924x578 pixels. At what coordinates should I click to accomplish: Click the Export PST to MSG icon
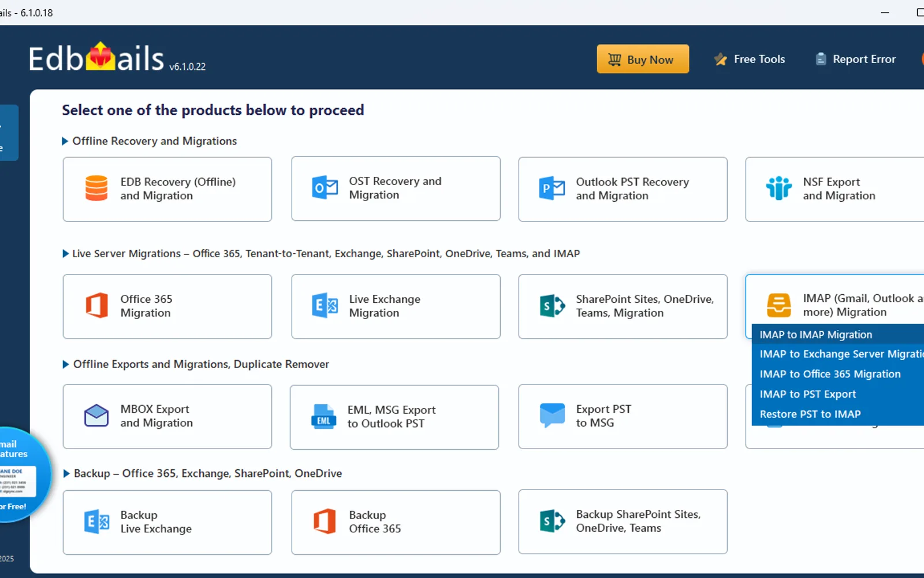[552, 416]
